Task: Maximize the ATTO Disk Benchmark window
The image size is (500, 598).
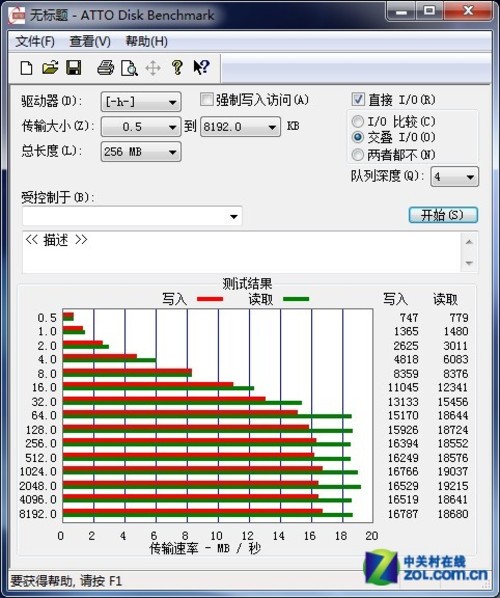Action: (x=429, y=11)
